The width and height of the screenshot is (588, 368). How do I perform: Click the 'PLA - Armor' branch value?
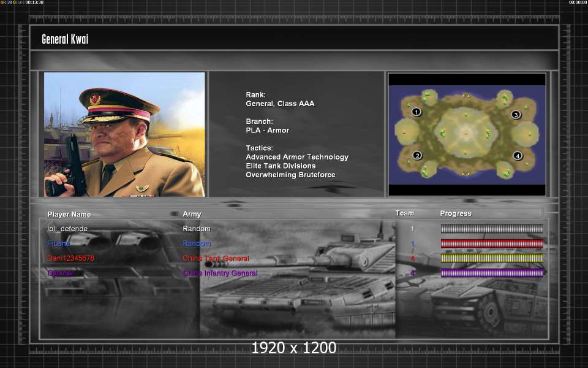point(268,130)
